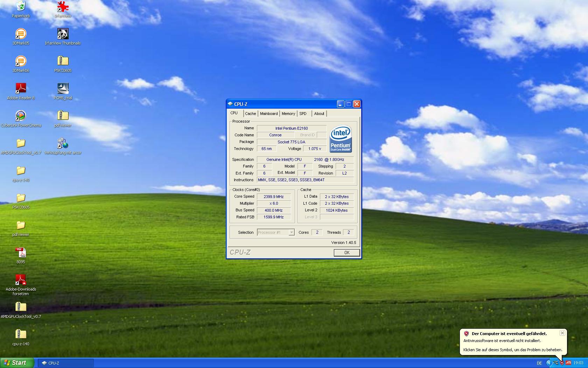Close the CPU-Z window

357,104
